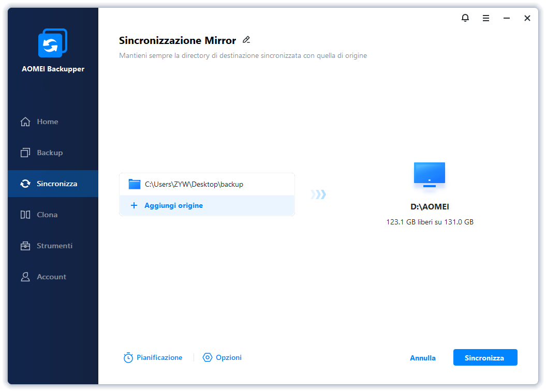Click the Sincronizza sync arrows icon
Screen dimensions: 546x392
[x=25, y=184]
